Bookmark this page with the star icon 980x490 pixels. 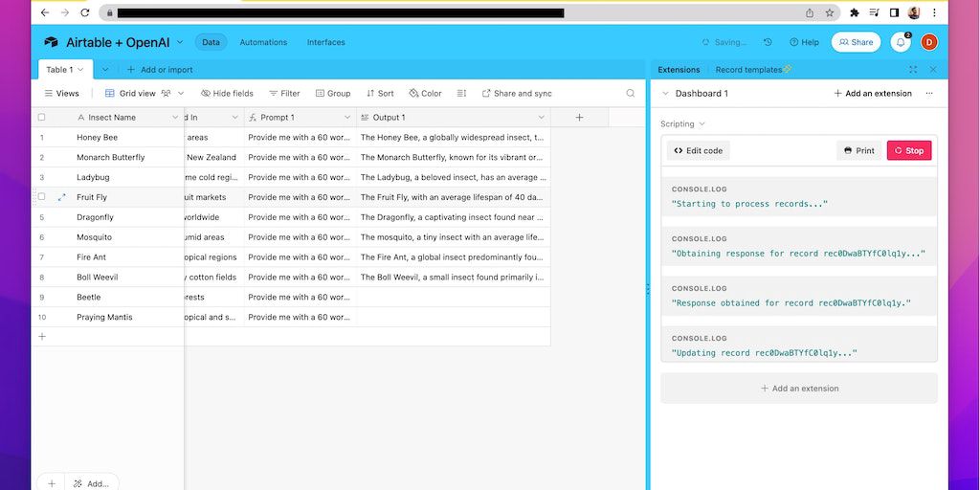coord(830,13)
